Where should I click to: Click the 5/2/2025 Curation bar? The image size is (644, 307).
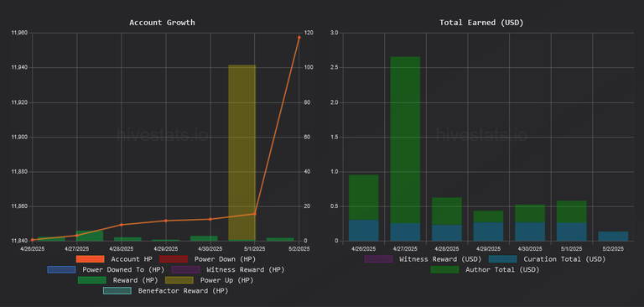(613, 237)
